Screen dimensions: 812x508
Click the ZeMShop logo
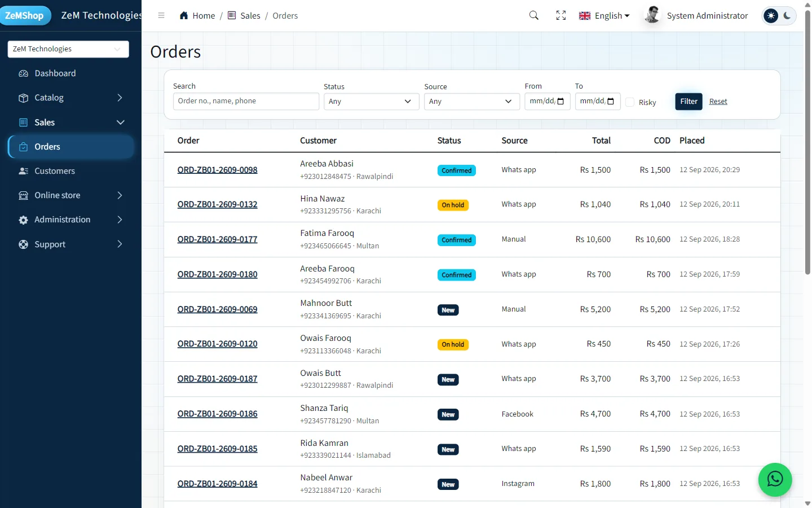[x=24, y=15]
